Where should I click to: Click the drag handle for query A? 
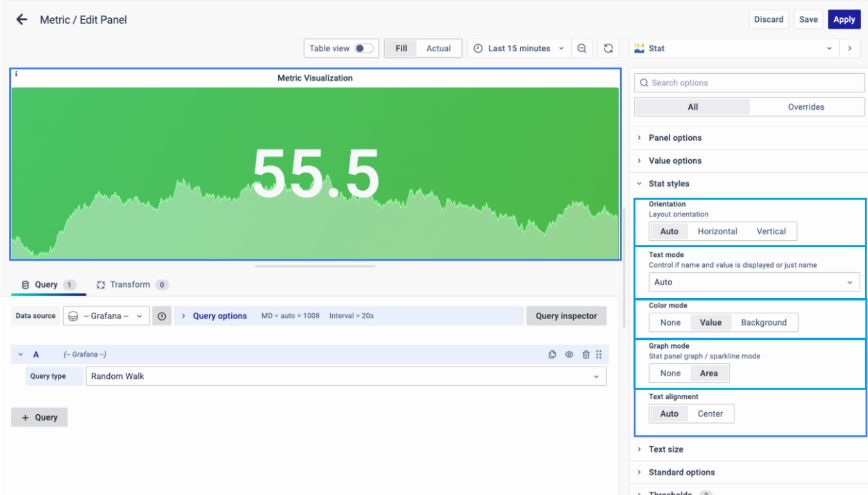pyautogui.click(x=599, y=354)
